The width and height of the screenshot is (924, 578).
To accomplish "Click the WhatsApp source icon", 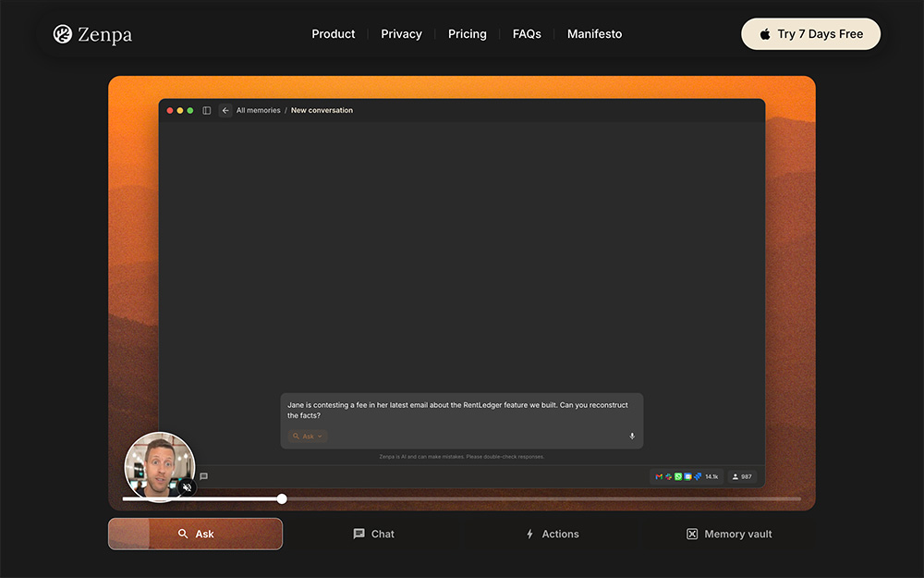I will point(678,476).
